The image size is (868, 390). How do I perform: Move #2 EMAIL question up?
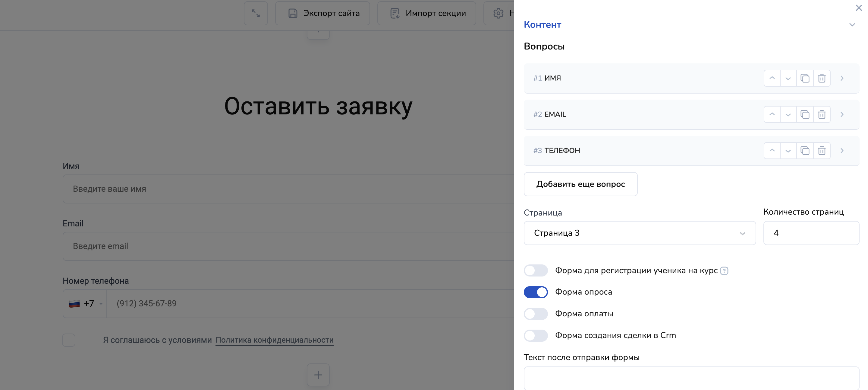[x=772, y=114]
